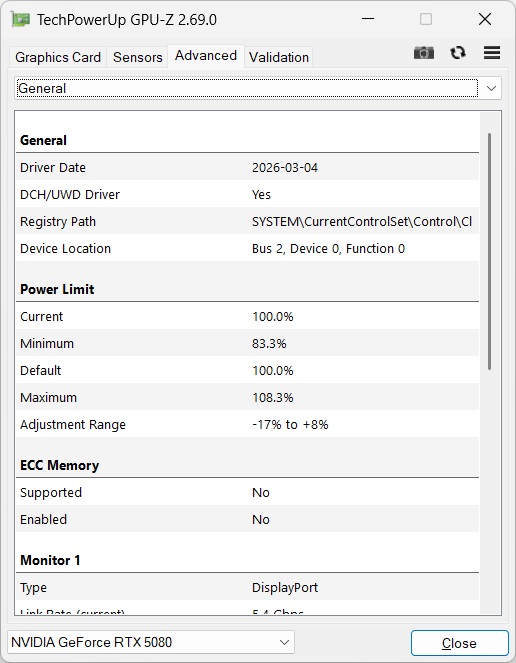The width and height of the screenshot is (516, 663).
Task: Expand the NVIDIA GeForce RTX 5080 GPU selector
Action: pyautogui.click(x=151, y=642)
